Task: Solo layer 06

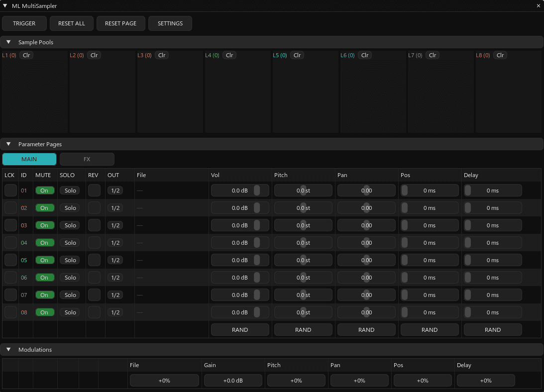Action: (70, 278)
